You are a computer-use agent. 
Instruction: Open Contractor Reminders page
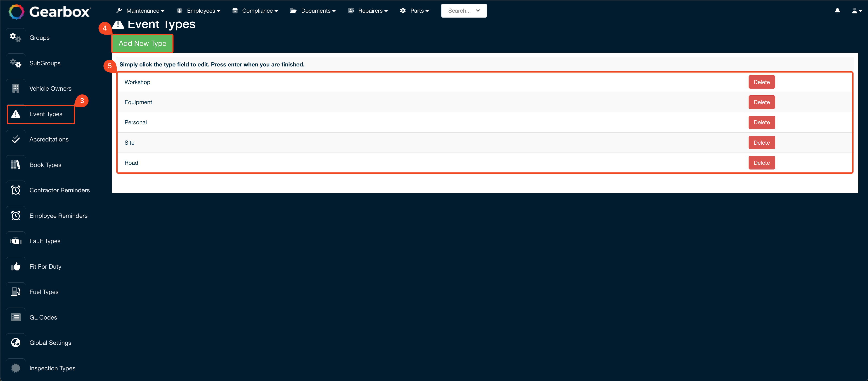60,190
